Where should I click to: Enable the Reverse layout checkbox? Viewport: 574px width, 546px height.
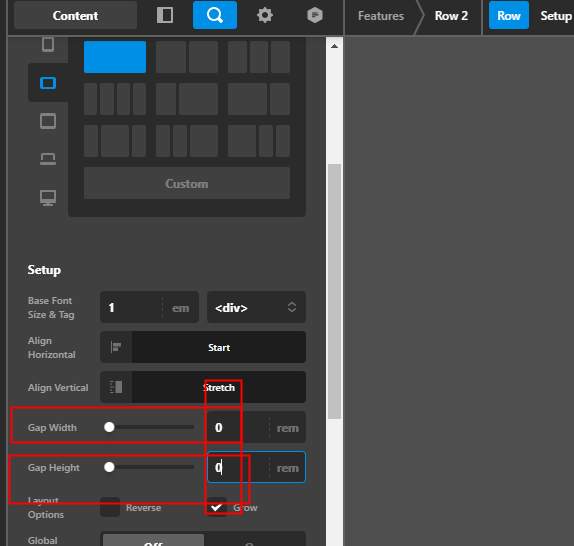pos(110,507)
